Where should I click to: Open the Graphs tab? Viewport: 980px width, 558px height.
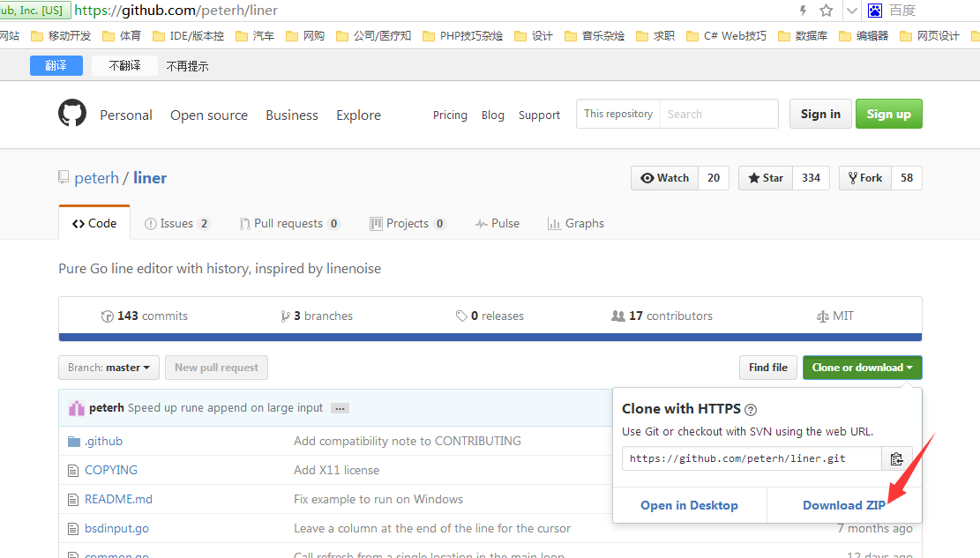click(576, 224)
